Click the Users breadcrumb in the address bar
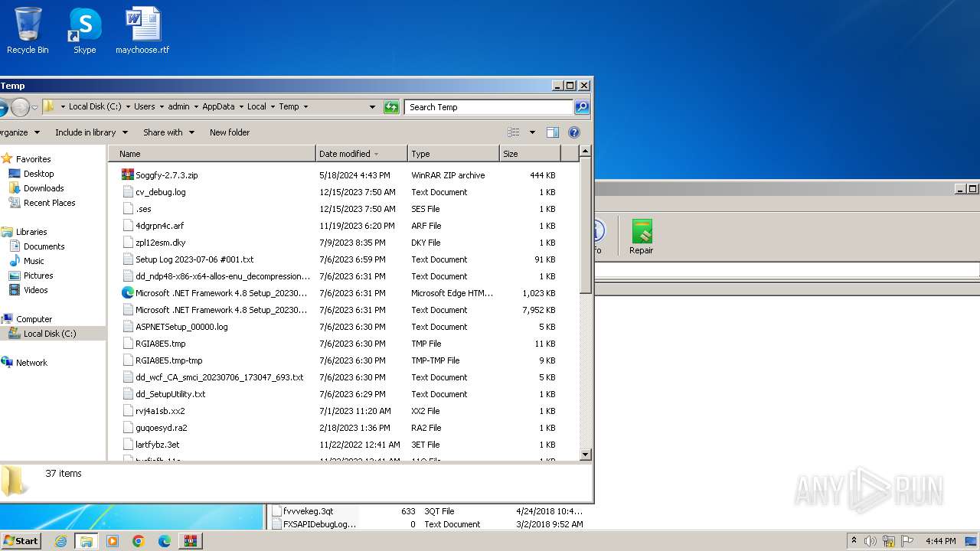Viewport: 980px width, 551px height. [145, 106]
